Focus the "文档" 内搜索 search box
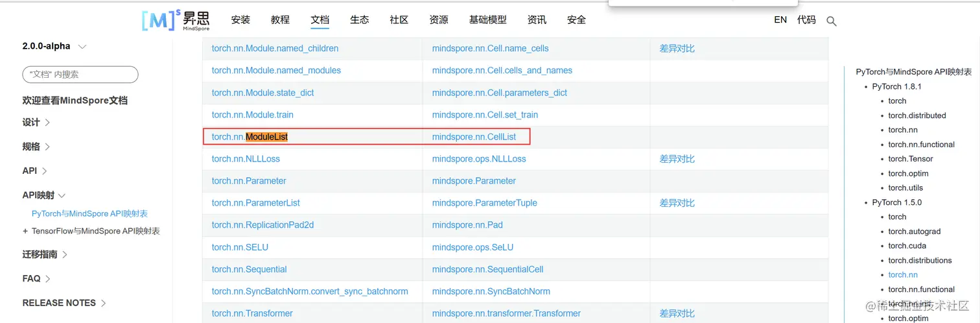This screenshot has width=980, height=323. click(80, 75)
